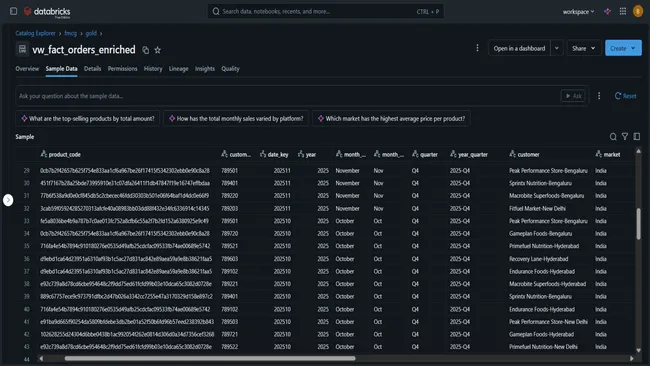This screenshot has width=650, height=366.
Task: Click the year column type icon
Action: pos(301,154)
